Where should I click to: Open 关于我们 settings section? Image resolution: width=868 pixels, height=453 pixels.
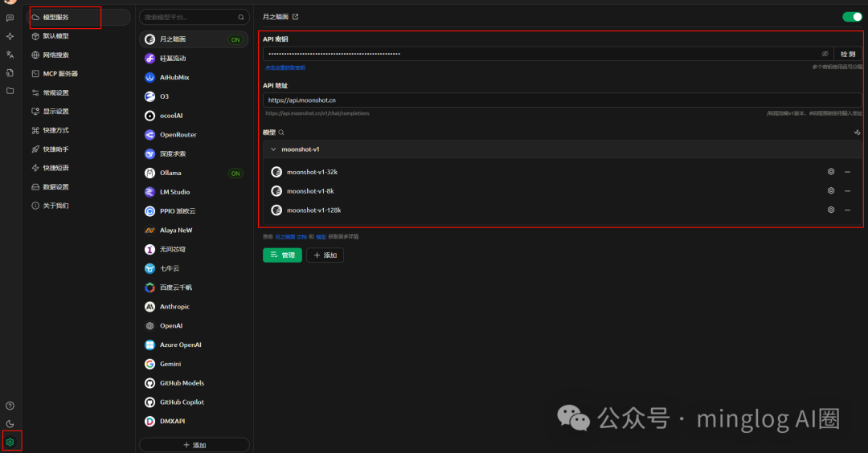pos(80,206)
